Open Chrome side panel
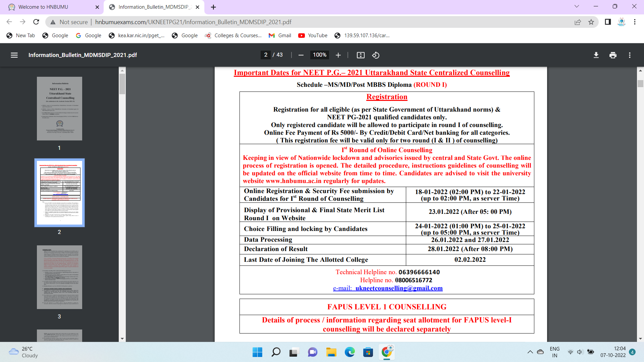 click(608, 22)
